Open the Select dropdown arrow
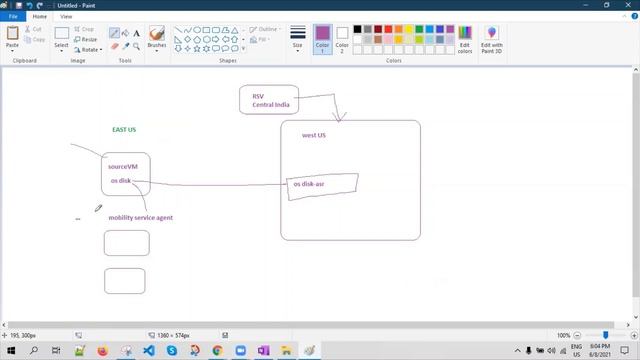Viewport: 640px width, 360px height. [x=62, y=51]
